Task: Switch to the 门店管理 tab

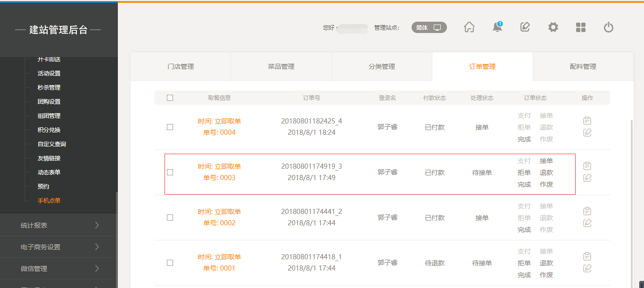Action: (x=181, y=66)
